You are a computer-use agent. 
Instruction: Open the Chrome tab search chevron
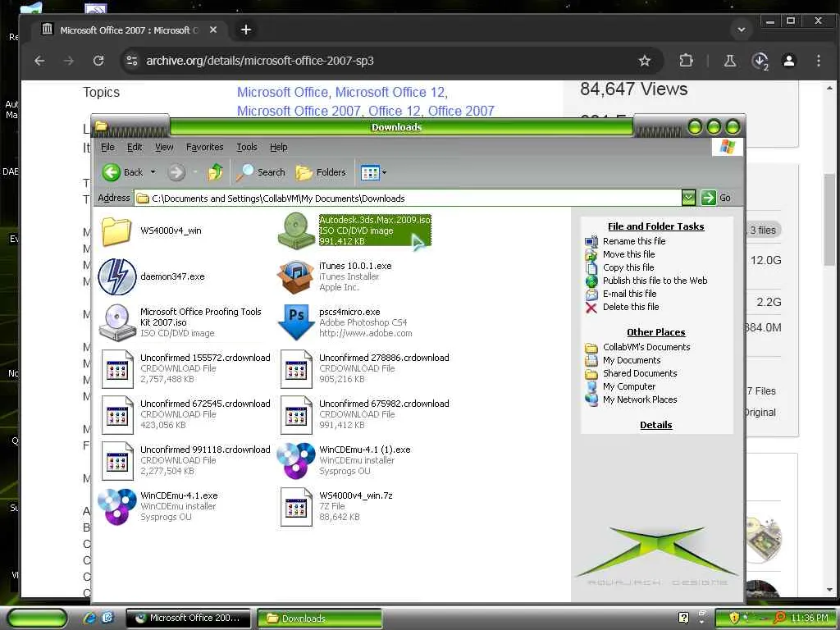[x=742, y=30]
